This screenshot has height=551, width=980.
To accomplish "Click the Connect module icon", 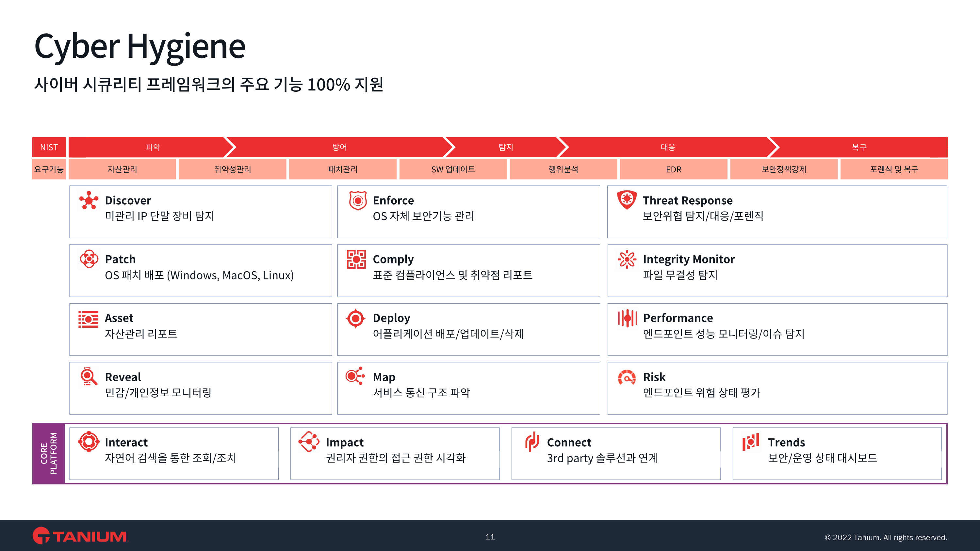I will pos(532,441).
